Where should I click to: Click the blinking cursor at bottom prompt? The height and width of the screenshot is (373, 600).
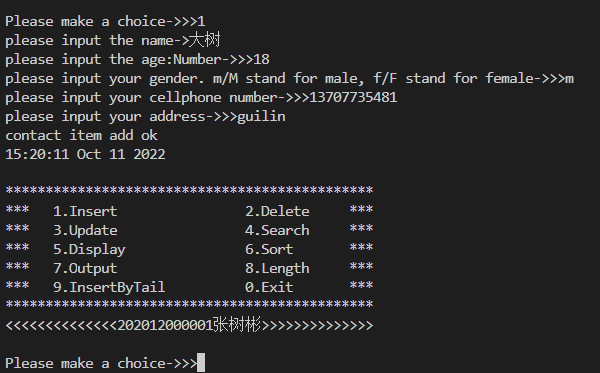coord(201,363)
